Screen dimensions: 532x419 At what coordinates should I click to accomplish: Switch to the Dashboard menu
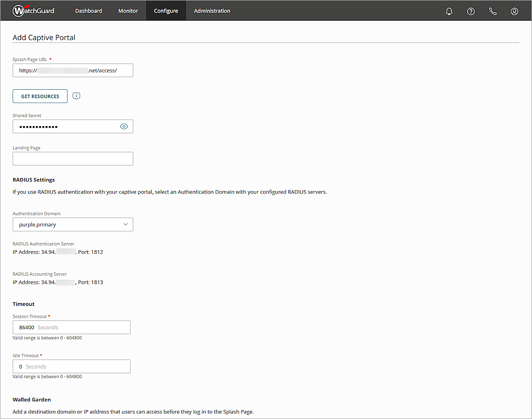tap(88, 10)
